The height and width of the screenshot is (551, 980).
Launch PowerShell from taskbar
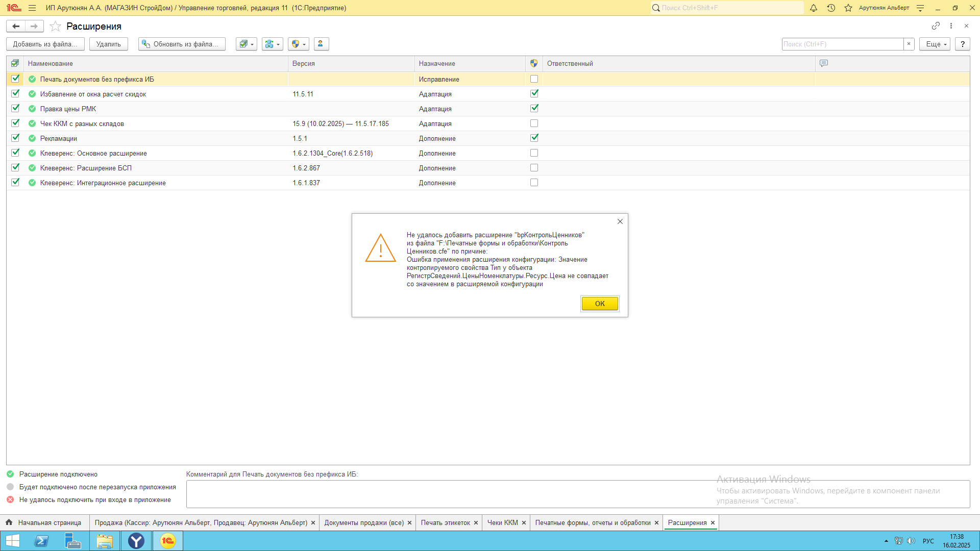[x=42, y=541]
